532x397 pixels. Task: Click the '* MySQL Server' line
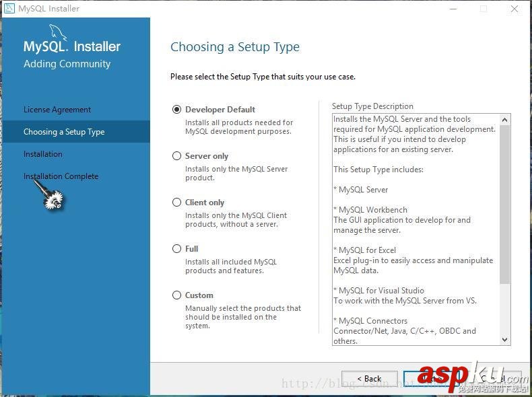[x=361, y=190]
